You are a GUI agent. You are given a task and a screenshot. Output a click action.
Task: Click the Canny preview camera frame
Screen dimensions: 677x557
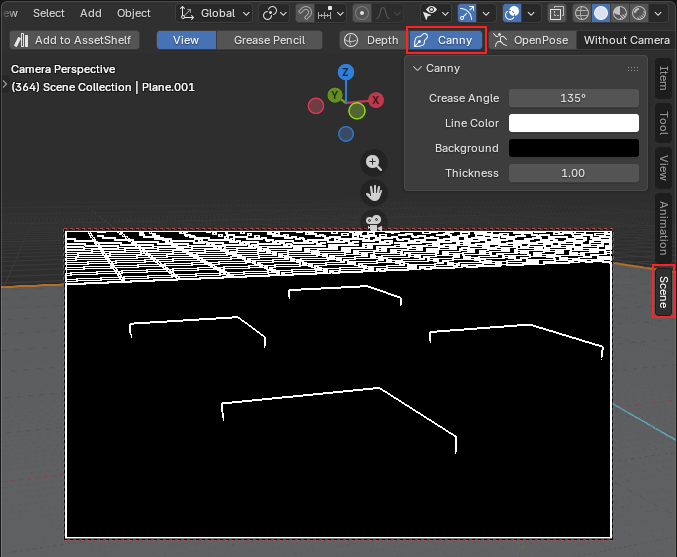338,384
